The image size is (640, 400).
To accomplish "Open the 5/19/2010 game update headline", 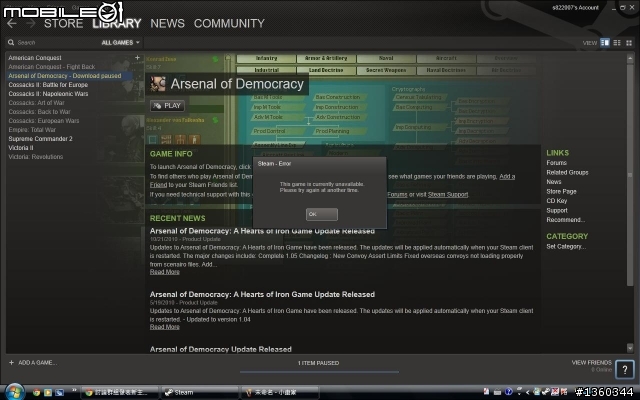I will [262, 294].
